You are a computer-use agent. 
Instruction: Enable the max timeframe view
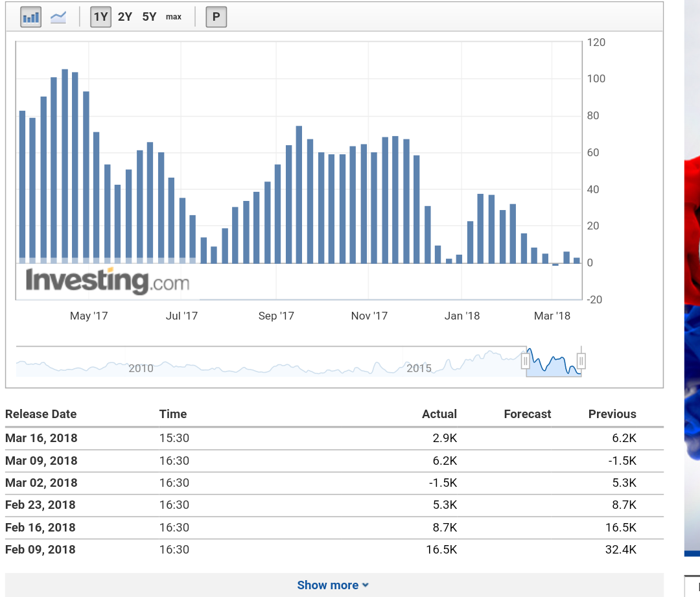coord(172,17)
